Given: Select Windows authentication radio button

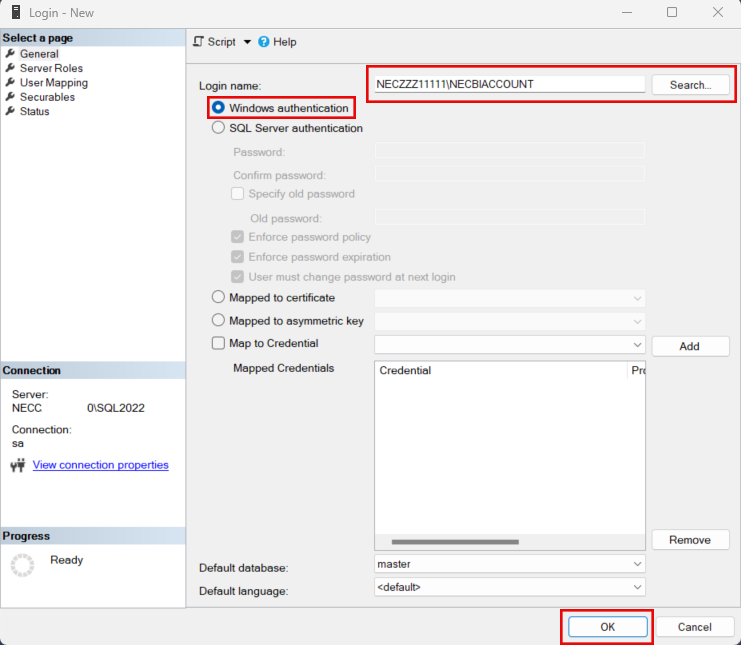Looking at the screenshot, I should coord(218,108).
